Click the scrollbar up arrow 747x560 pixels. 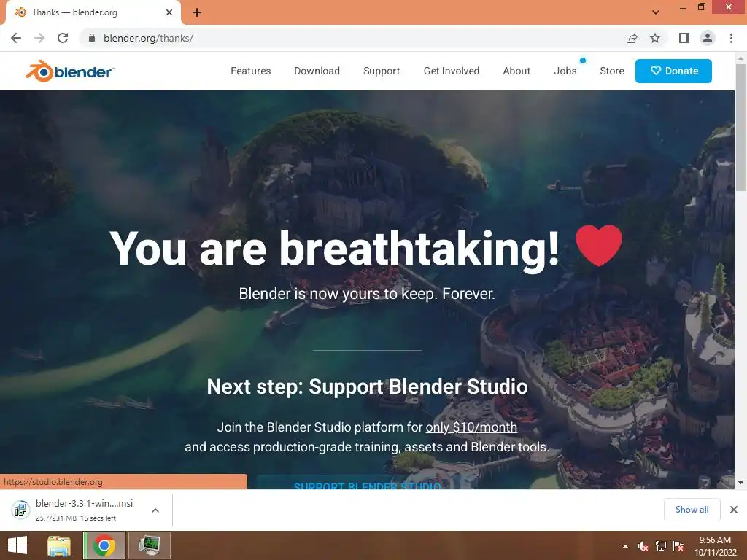740,58
